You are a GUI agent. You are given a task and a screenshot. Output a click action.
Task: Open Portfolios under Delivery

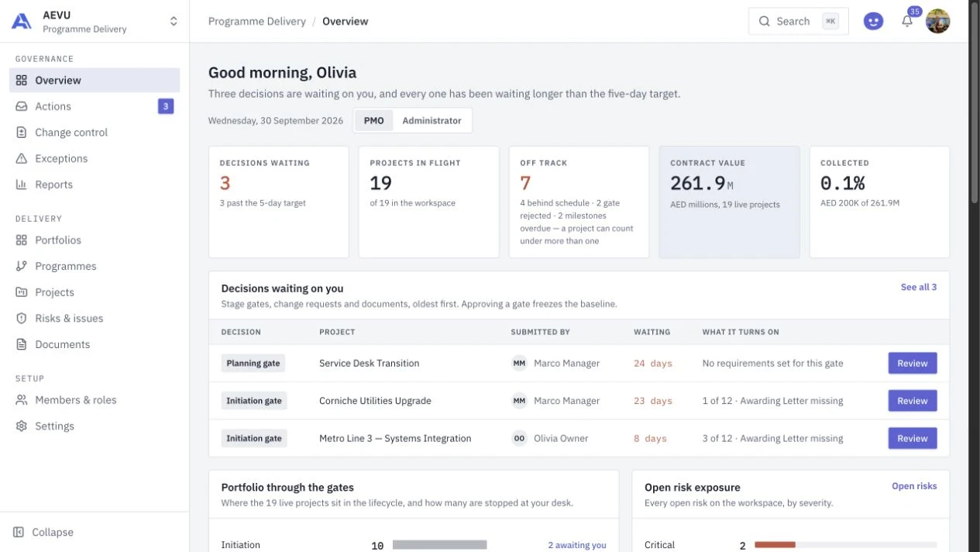(95, 240)
